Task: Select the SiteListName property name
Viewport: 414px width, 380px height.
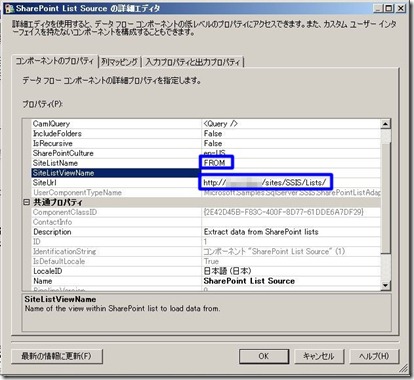Action: 55,163
